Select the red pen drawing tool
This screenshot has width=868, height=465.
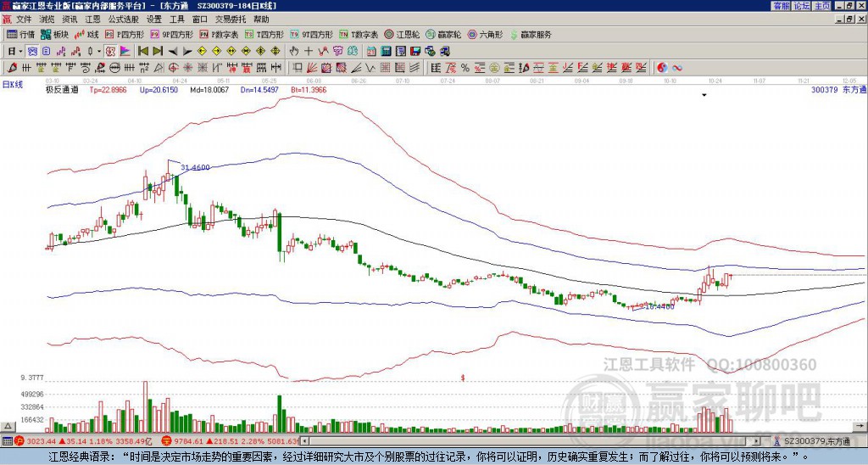tap(12, 68)
